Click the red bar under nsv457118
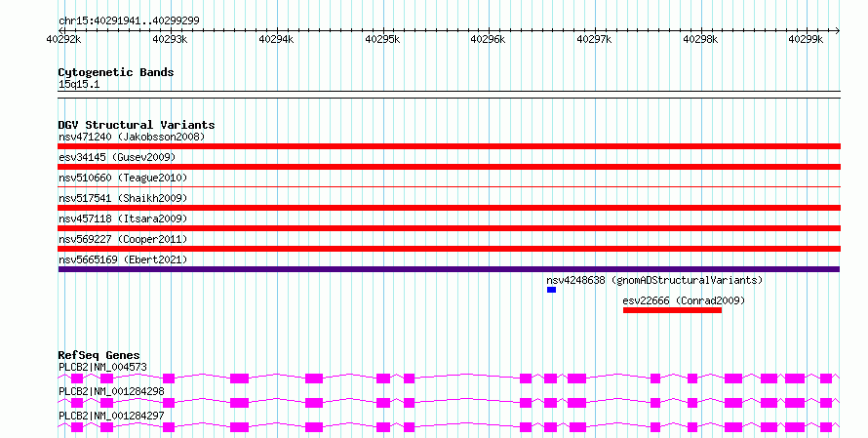The image size is (868, 438). tap(449, 228)
